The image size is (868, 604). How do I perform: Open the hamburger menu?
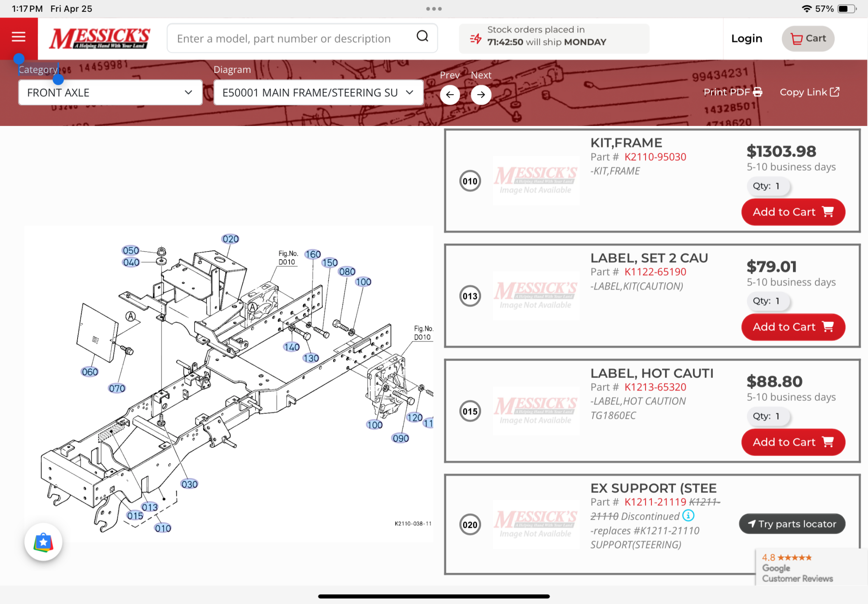coord(18,37)
